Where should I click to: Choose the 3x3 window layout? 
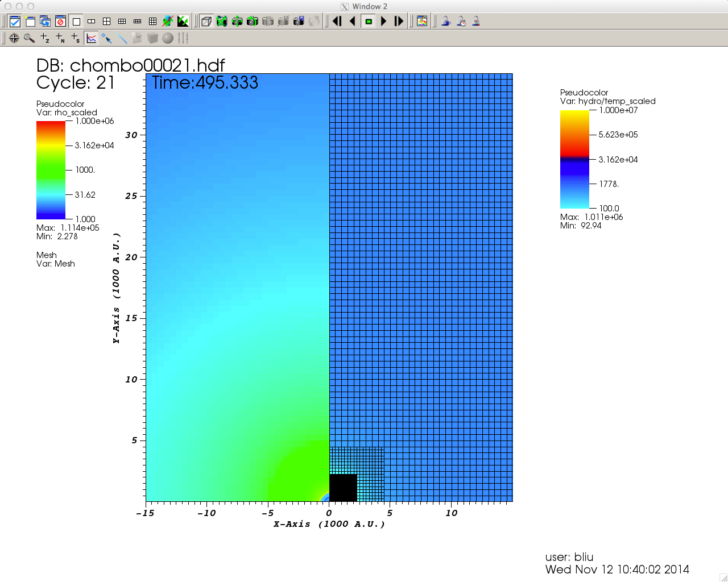pyautogui.click(x=152, y=22)
